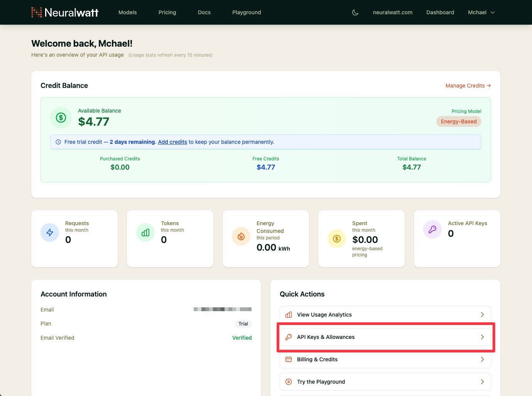Screen dimensions: 532x396
Task: Click the Manage Credits link
Action: [468, 86]
